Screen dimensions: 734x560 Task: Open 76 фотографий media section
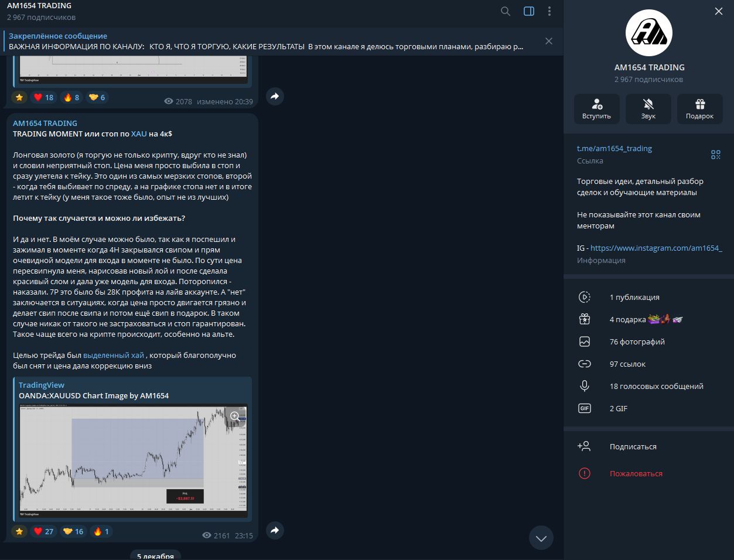pyautogui.click(x=637, y=342)
